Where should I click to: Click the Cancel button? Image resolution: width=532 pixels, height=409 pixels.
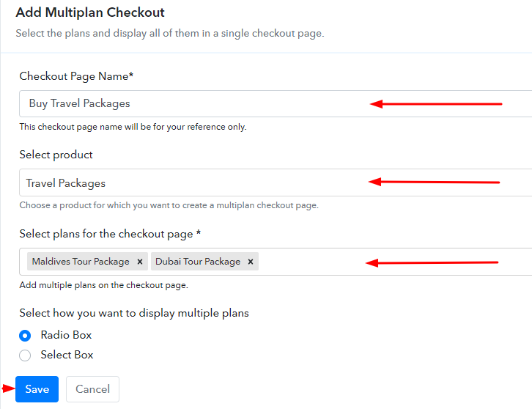92,389
